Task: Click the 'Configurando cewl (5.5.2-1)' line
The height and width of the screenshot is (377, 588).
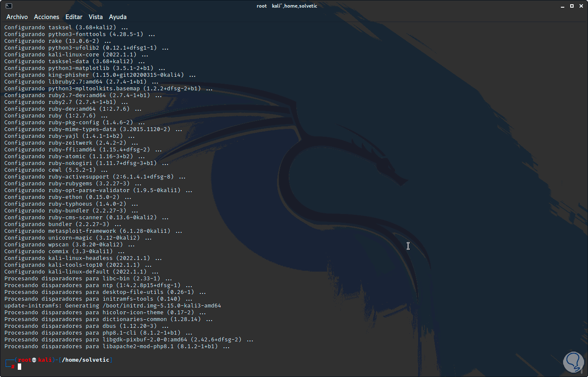Action: [x=56, y=170]
